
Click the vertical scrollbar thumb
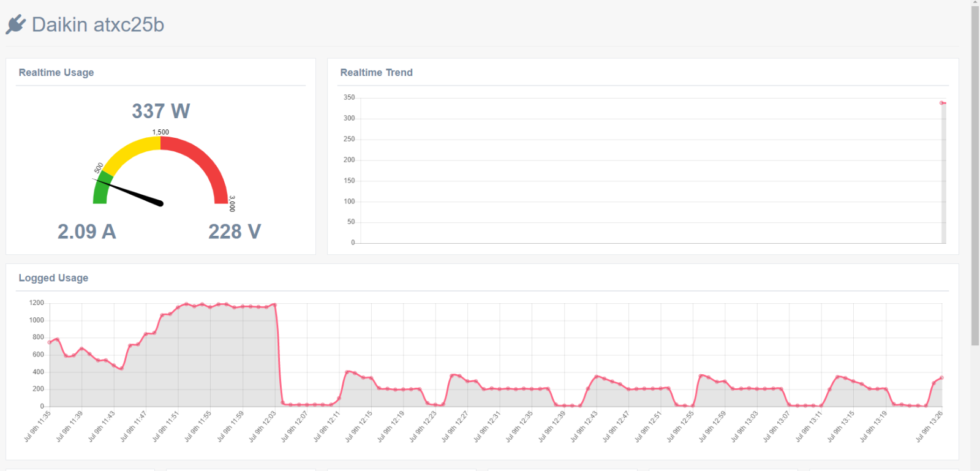[975, 176]
